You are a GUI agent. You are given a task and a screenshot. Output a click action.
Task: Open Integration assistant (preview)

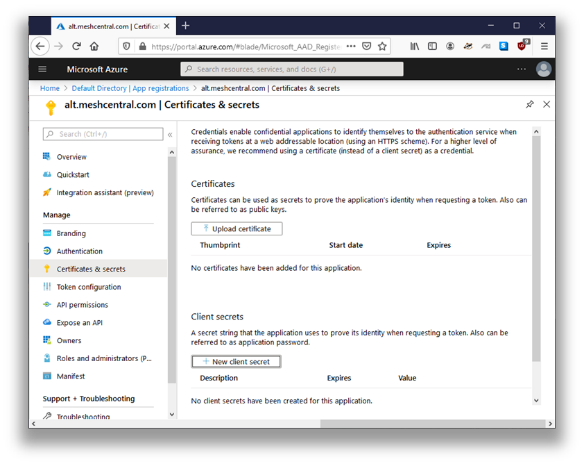click(x=105, y=193)
